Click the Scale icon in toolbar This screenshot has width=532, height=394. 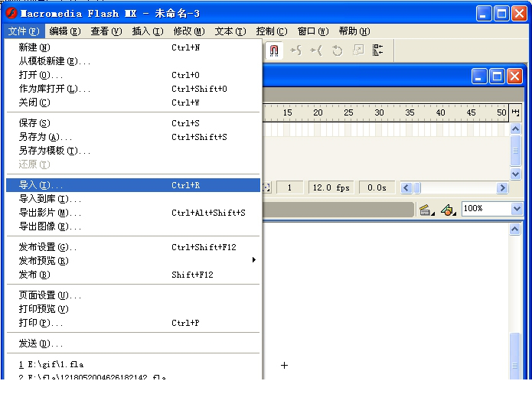[x=358, y=50]
